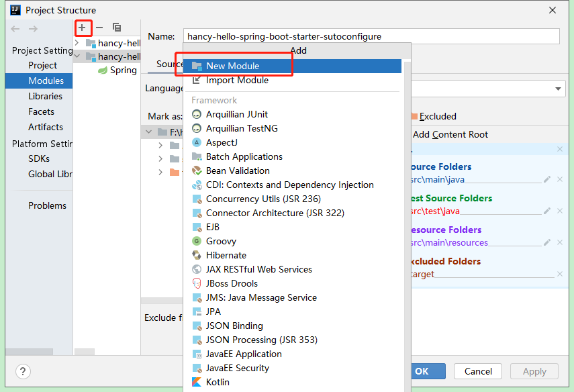
Task: Open SDKs platform settings
Action: (x=39, y=158)
